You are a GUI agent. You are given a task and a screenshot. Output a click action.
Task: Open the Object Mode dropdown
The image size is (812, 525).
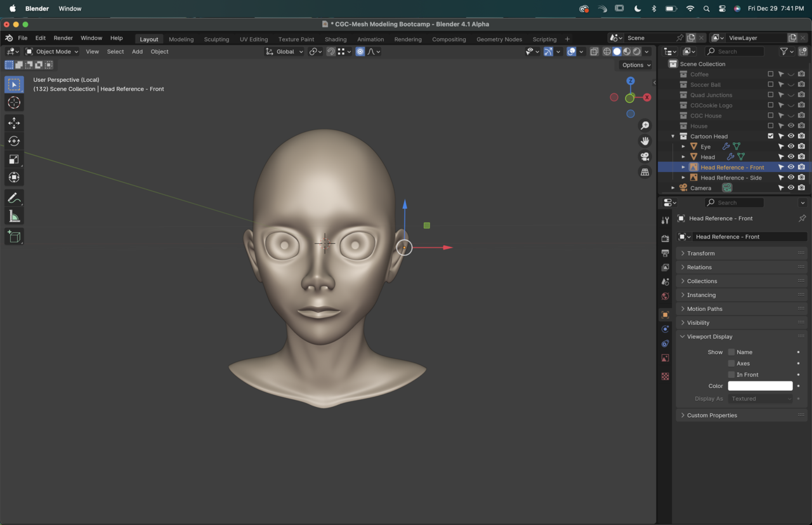(x=52, y=51)
